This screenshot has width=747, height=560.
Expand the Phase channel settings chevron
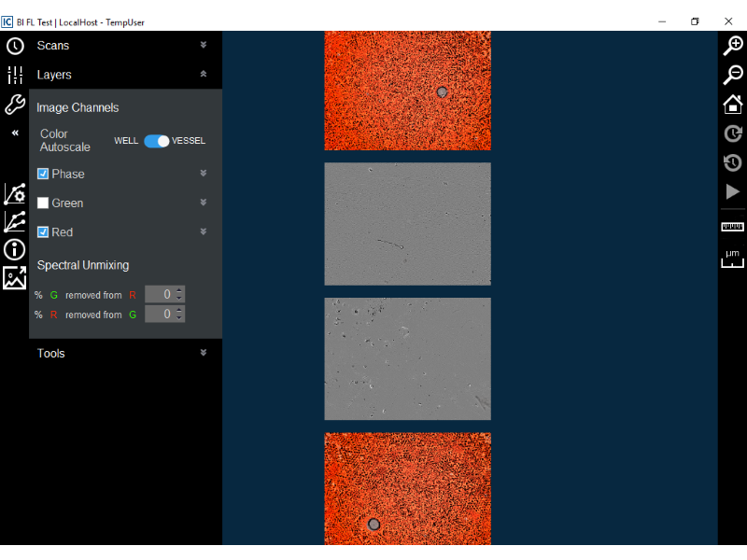(x=204, y=174)
